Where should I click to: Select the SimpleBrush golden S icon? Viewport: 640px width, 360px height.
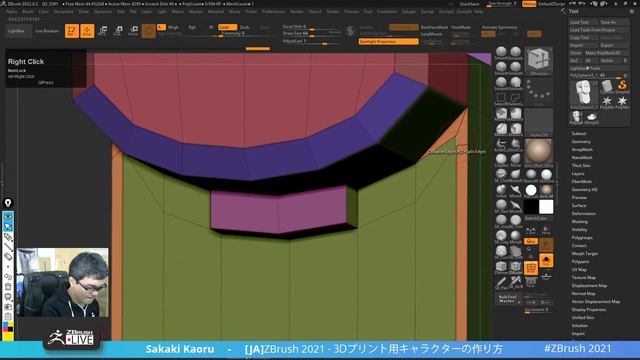(622, 86)
